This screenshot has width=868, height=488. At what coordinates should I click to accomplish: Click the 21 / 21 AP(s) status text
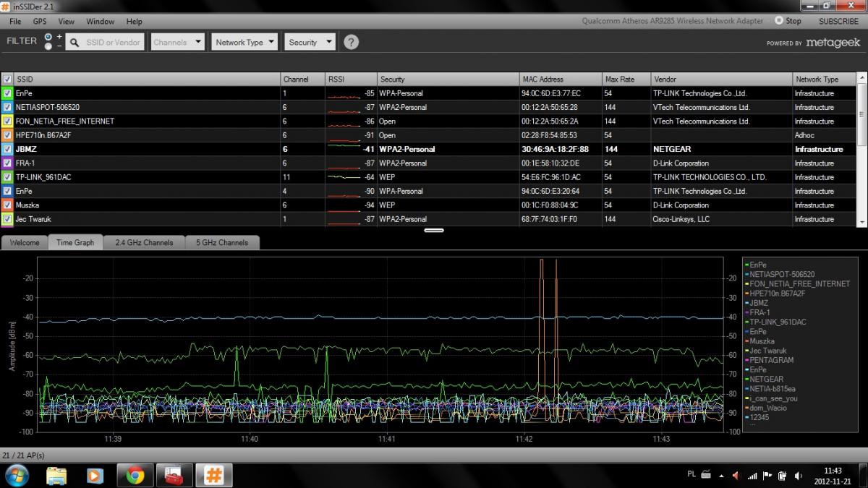(x=23, y=455)
